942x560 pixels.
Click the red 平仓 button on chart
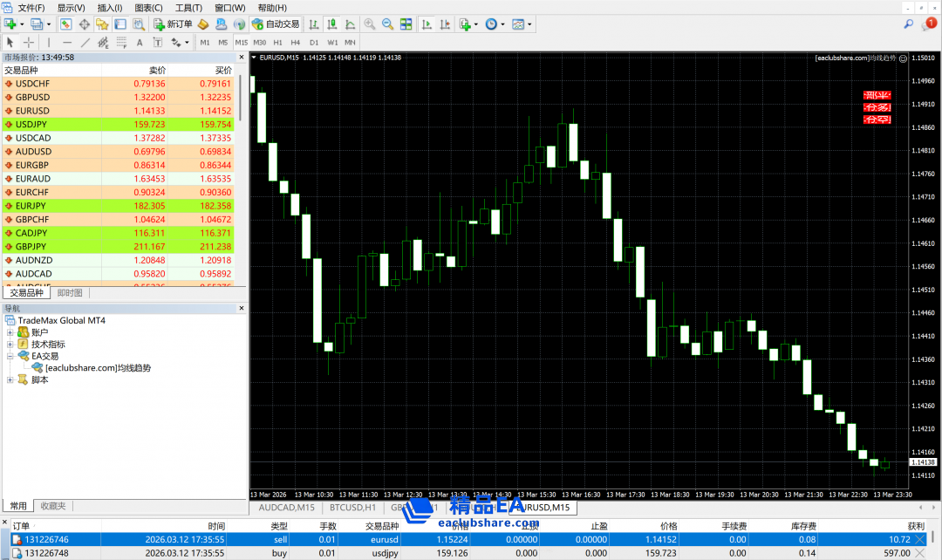pyautogui.click(x=877, y=95)
